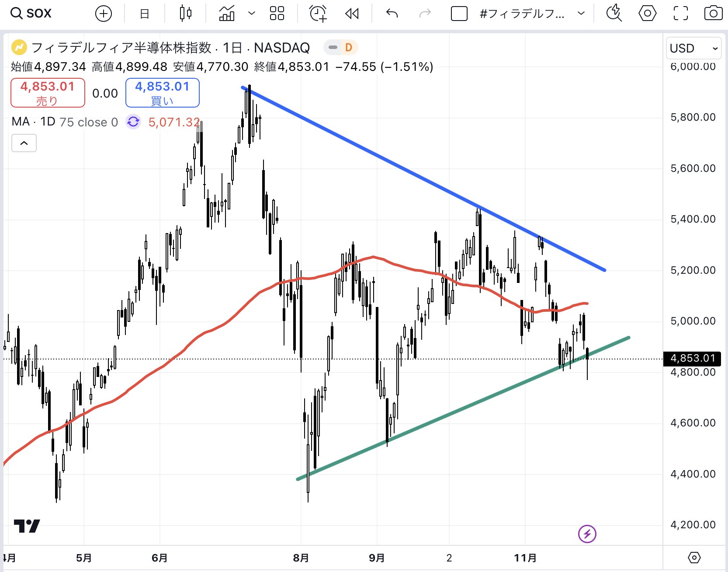Viewport: 728px width, 572px height.
Task: Click the orange D data badge
Action: pyautogui.click(x=348, y=47)
